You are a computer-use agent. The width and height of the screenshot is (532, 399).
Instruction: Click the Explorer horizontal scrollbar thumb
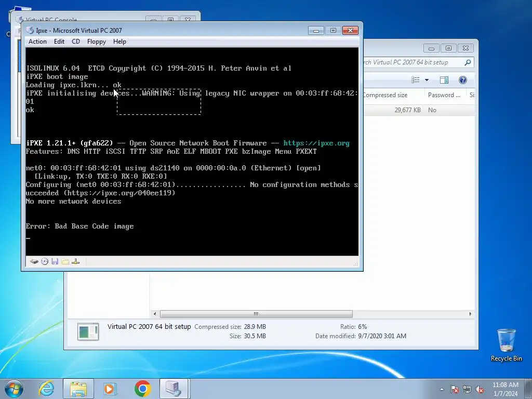pyautogui.click(x=256, y=314)
